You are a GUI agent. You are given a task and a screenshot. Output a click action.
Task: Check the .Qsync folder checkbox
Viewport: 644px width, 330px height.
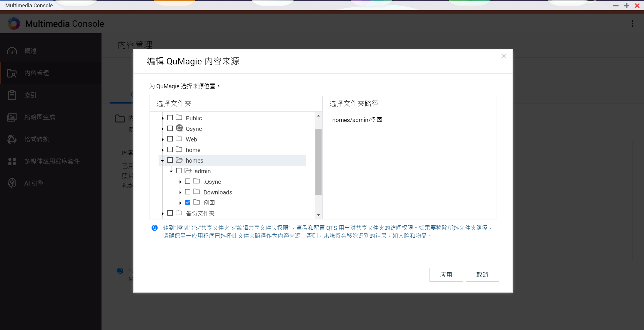(188, 181)
